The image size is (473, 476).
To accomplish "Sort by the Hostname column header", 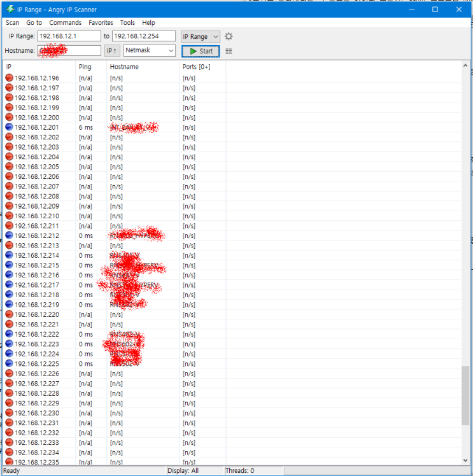I will [143, 66].
